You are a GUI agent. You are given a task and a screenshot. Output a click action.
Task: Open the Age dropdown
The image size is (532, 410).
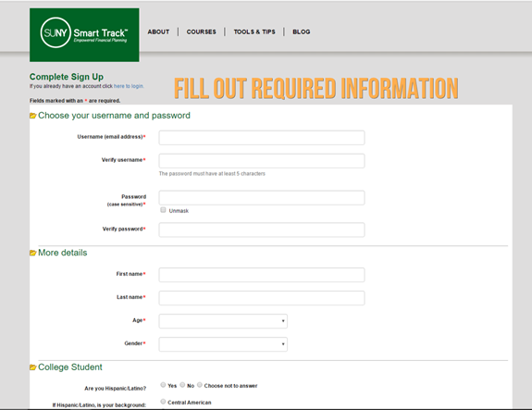223,321
